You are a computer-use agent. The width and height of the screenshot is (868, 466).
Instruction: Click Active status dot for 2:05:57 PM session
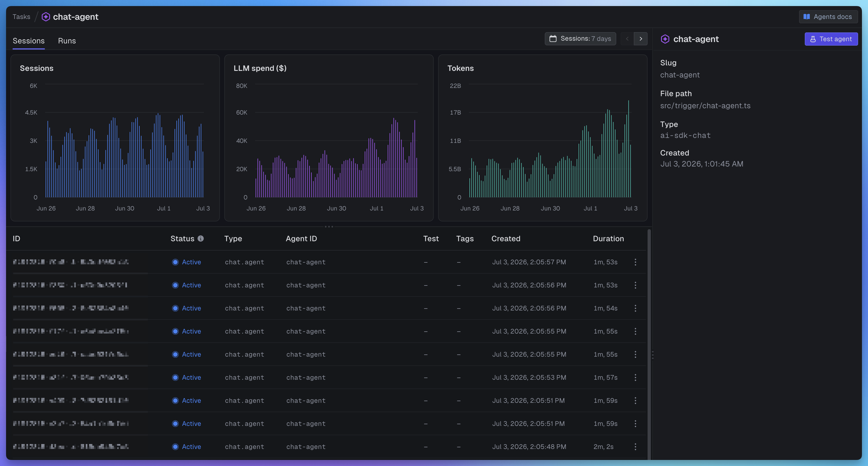(x=175, y=262)
